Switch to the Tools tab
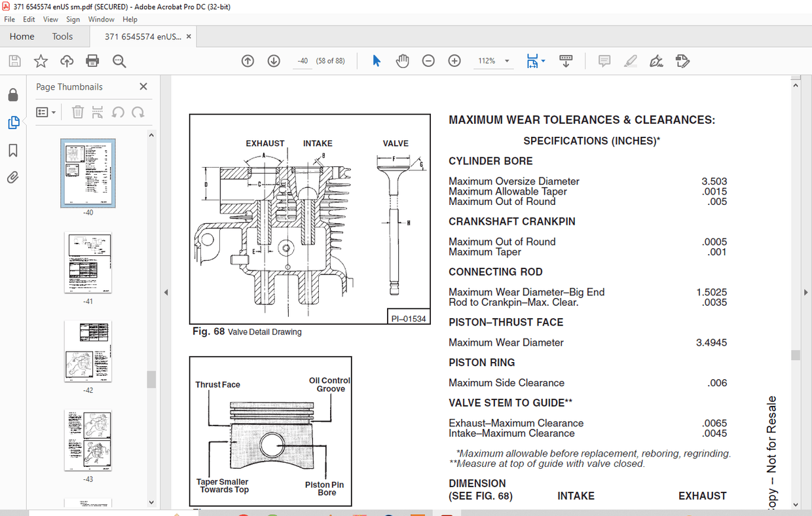 point(62,37)
